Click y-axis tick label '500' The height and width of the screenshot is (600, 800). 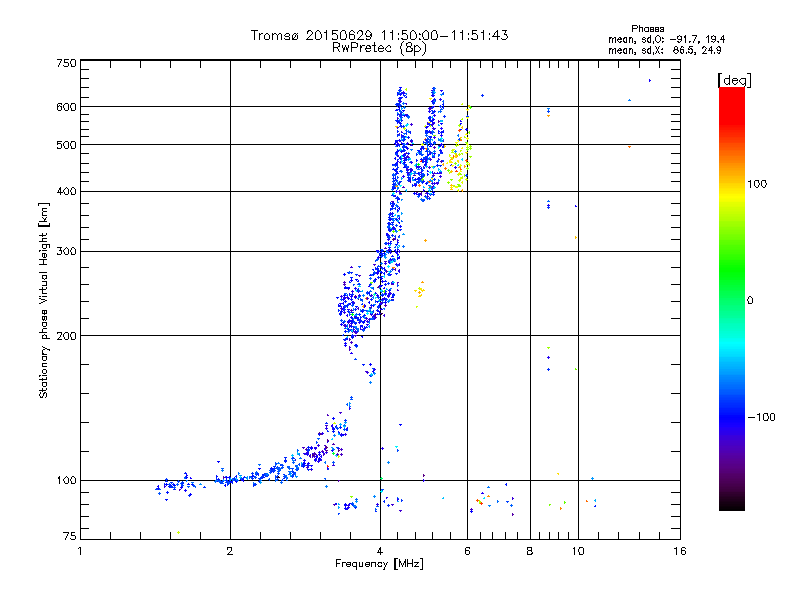[67, 145]
